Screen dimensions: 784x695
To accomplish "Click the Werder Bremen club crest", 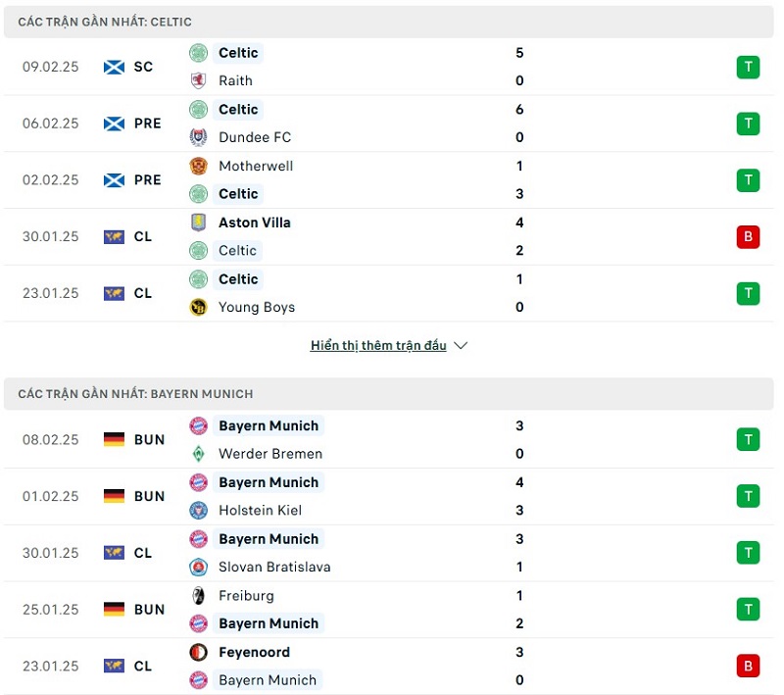I will (x=199, y=454).
